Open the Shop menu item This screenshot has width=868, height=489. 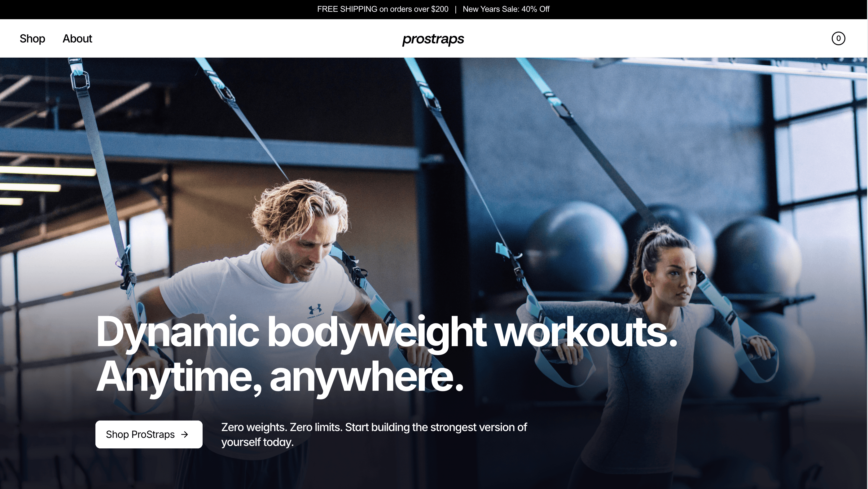[32, 39]
